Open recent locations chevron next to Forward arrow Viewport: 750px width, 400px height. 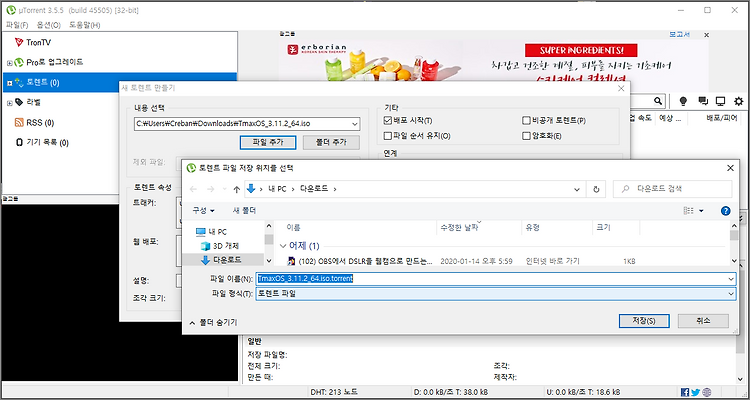click(x=224, y=189)
